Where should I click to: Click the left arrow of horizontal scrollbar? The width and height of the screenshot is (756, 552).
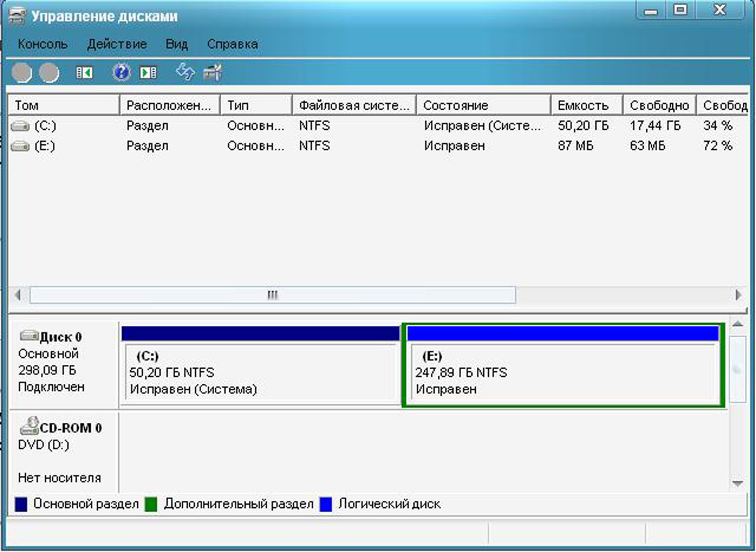pos(18,295)
